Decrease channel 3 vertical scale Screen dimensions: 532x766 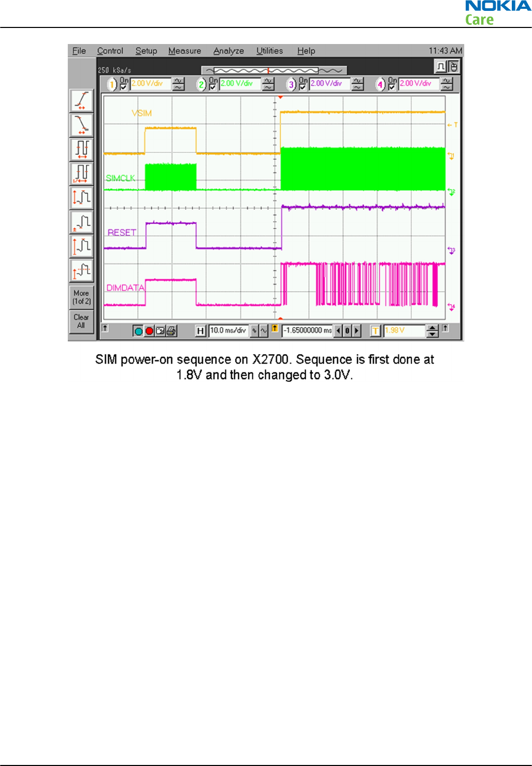(x=357, y=87)
